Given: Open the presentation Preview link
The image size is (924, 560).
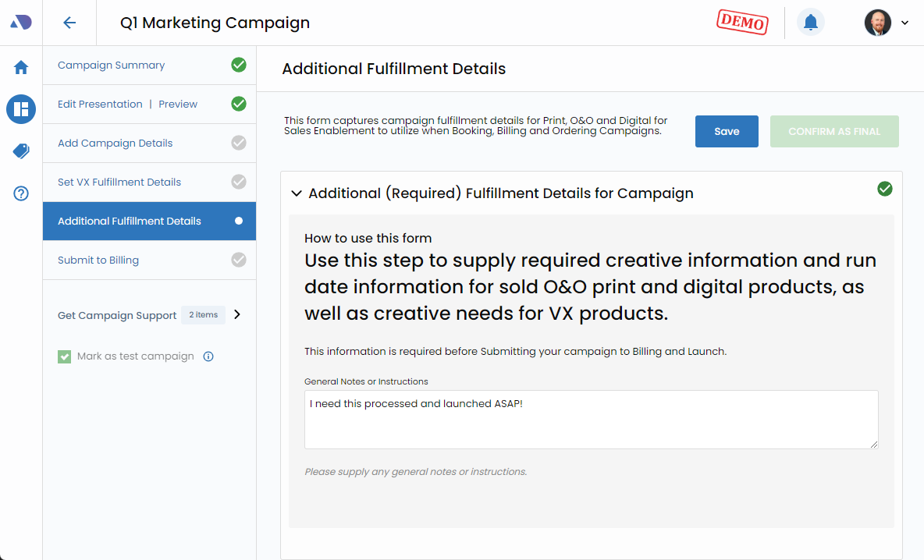Looking at the screenshot, I should pyautogui.click(x=178, y=105).
